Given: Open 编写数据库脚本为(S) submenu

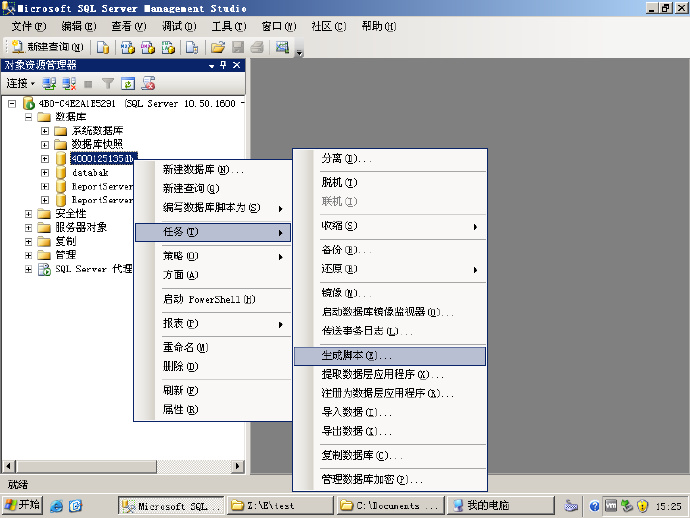Looking at the screenshot, I should point(213,208).
